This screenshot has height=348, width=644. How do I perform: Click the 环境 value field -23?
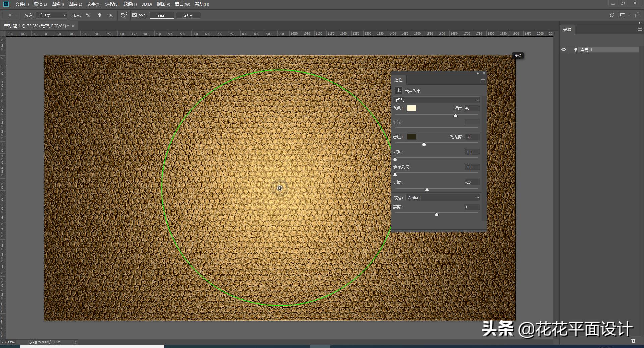coord(472,182)
